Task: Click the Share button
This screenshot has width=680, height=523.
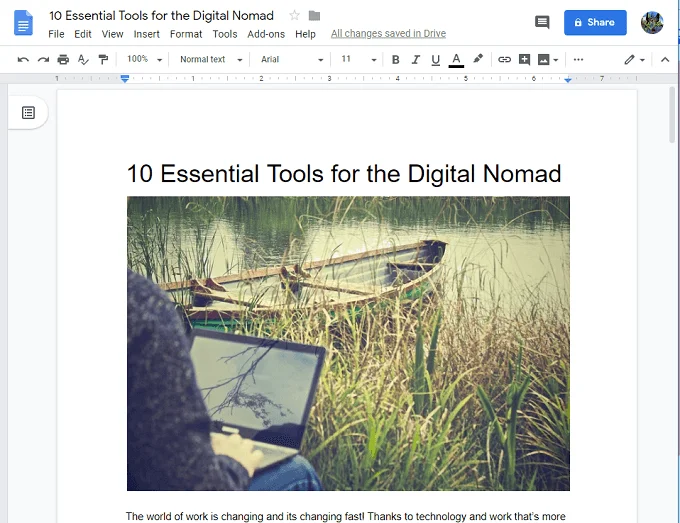Action: click(595, 23)
